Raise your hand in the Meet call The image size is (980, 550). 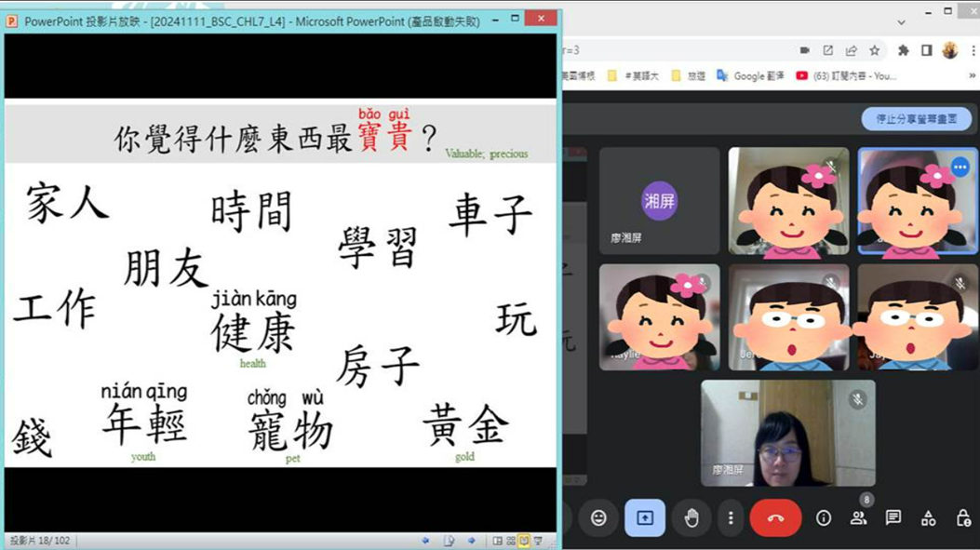(x=692, y=517)
